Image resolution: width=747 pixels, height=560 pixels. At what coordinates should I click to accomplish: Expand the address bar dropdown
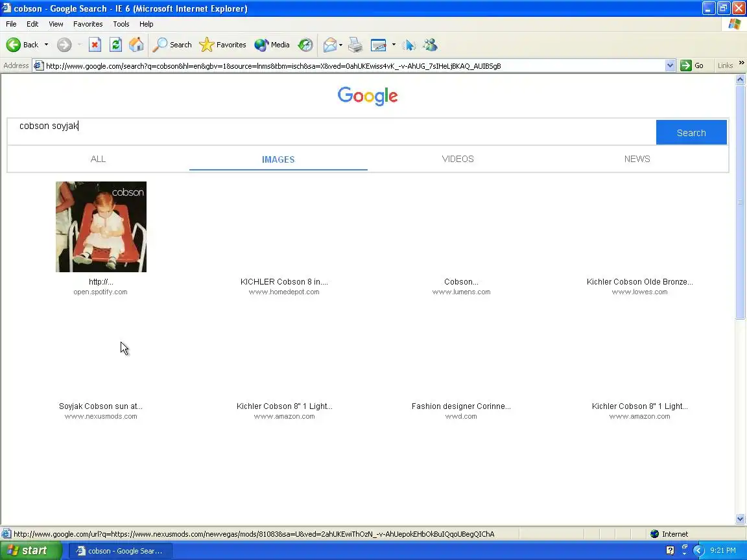coord(670,65)
